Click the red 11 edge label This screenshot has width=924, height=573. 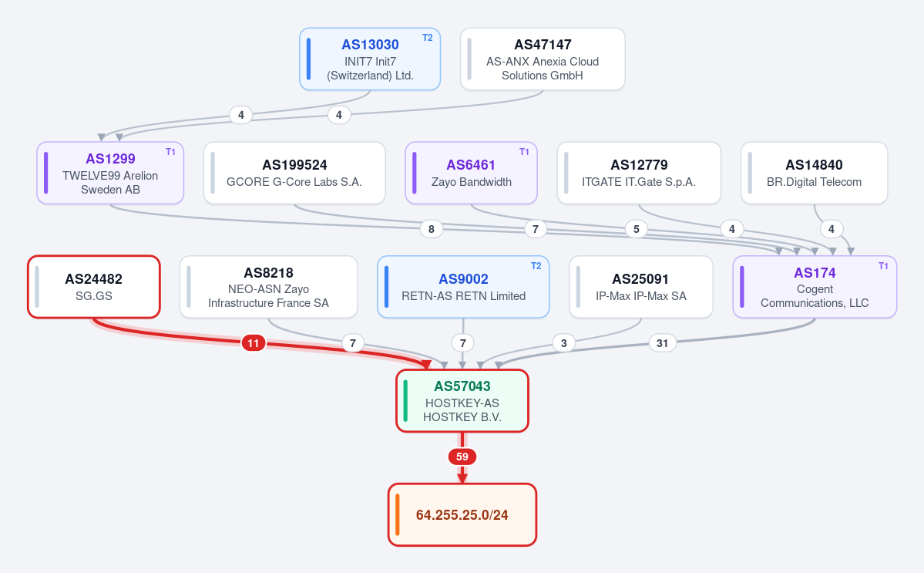click(x=254, y=343)
